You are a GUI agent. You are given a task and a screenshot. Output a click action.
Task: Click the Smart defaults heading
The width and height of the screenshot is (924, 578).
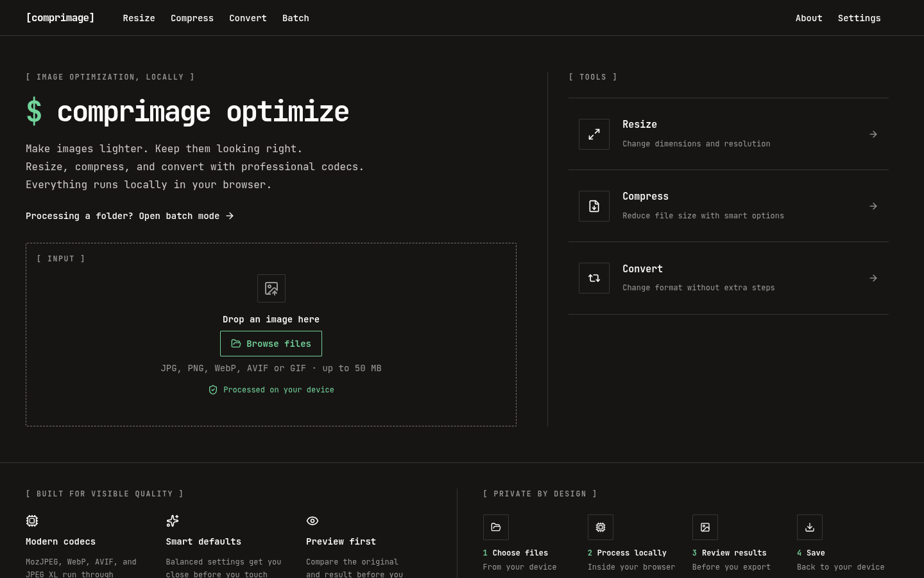click(203, 541)
